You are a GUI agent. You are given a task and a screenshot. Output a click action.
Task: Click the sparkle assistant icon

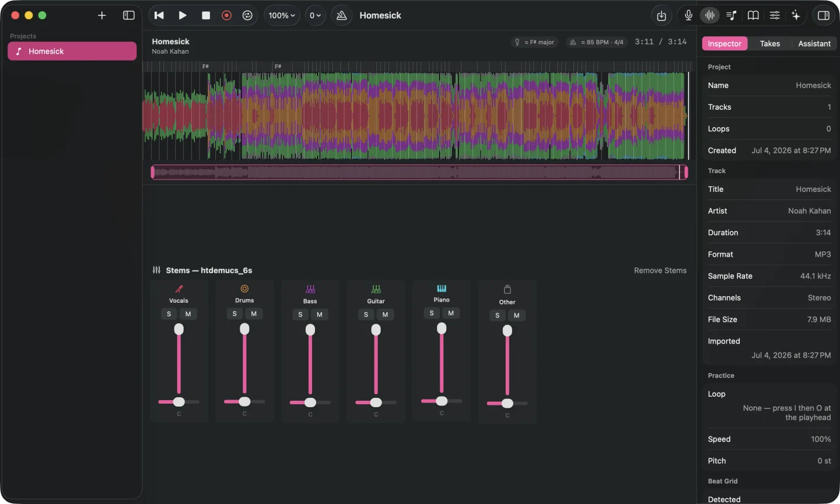coord(796,16)
